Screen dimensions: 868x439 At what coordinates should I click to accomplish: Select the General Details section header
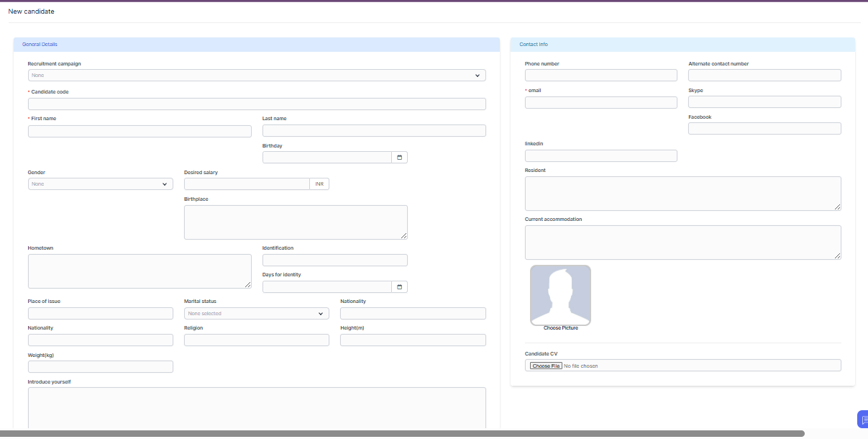pos(40,45)
